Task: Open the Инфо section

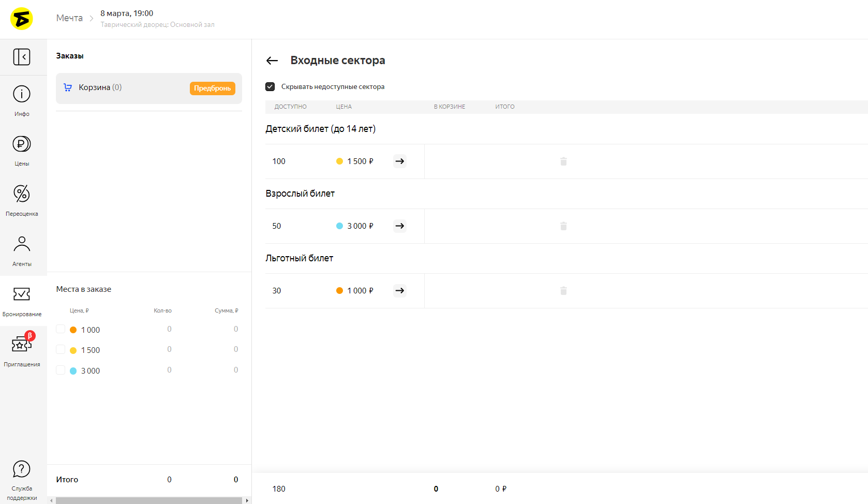Action: [x=22, y=100]
